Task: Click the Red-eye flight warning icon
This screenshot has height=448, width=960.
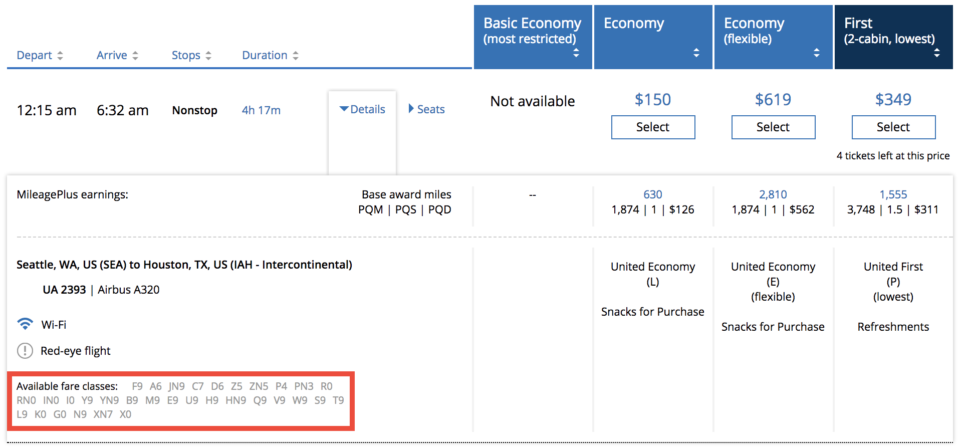Action: (25, 351)
